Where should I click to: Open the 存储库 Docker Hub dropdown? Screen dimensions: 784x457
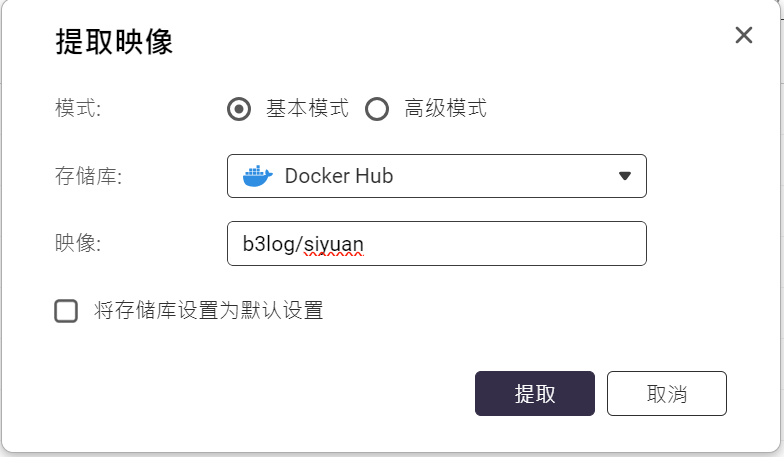(x=436, y=176)
